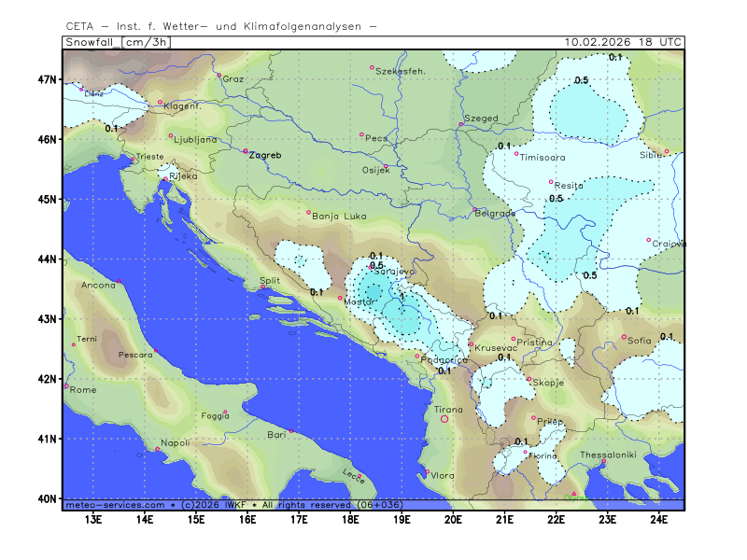Click the 47N latitude axis label

49,79
